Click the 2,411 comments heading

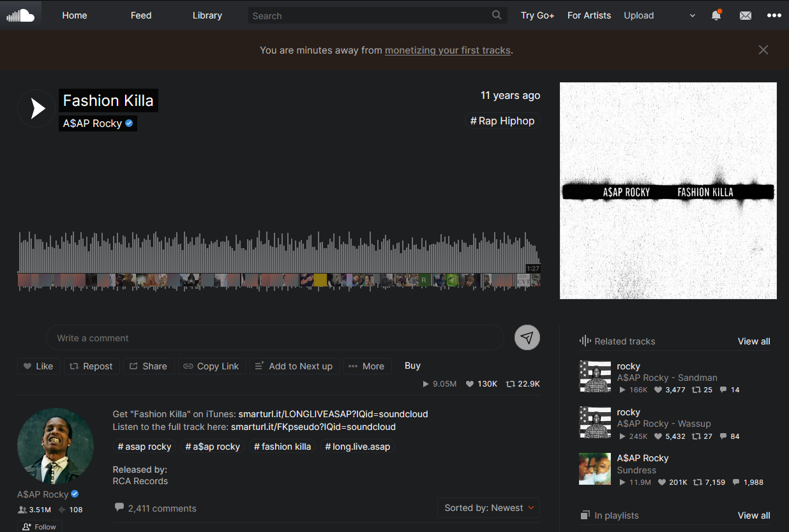(155, 508)
